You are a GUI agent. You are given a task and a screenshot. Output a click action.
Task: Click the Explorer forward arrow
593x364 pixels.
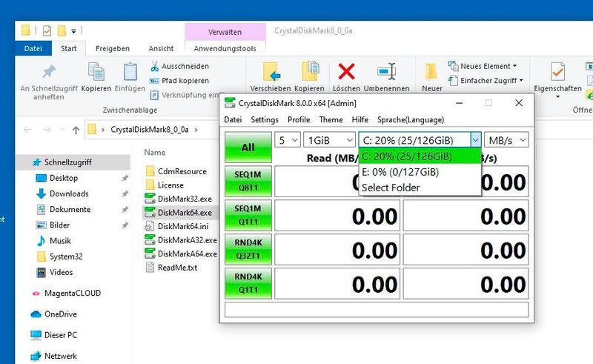click(x=47, y=130)
